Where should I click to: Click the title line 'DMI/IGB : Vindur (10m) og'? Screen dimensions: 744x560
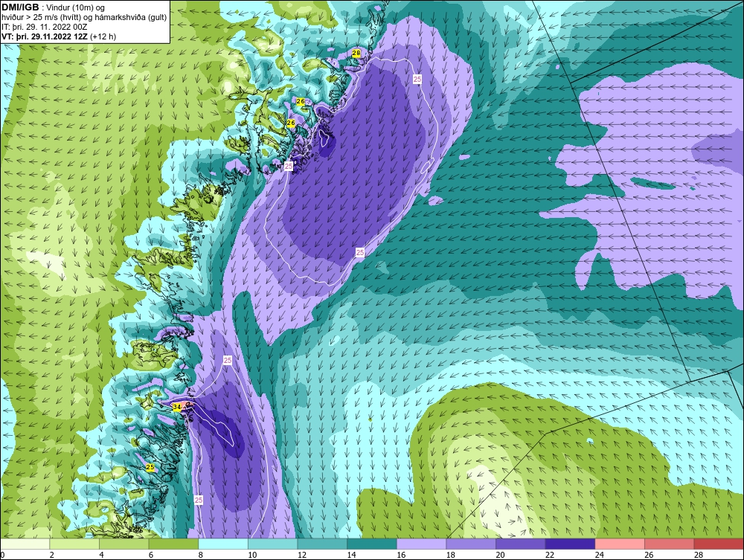point(54,7)
